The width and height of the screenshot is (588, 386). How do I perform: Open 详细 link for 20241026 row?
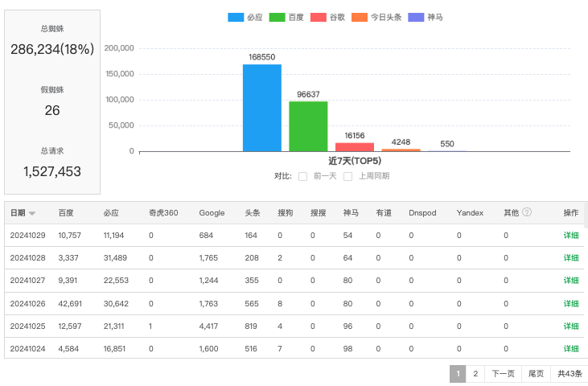[571, 303]
